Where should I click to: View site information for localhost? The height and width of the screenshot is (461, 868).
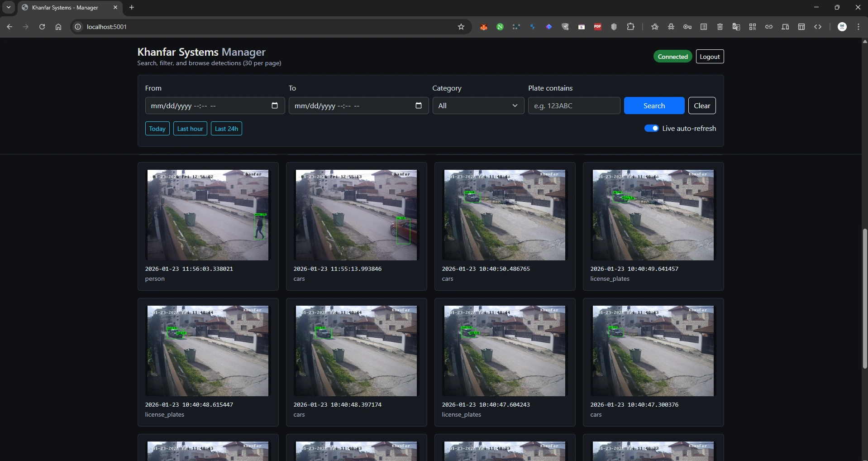click(x=78, y=27)
